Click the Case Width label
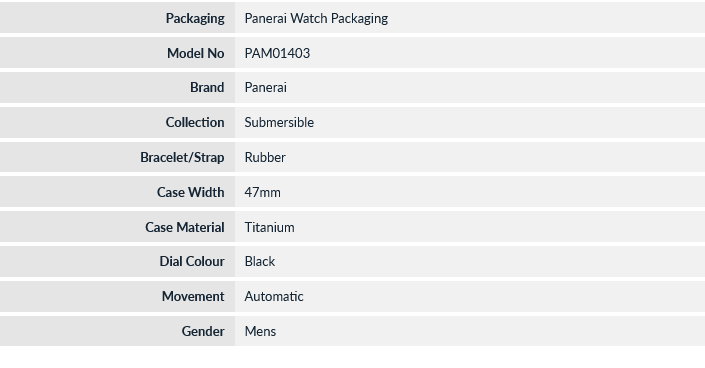Viewport: 705px width, 368px height. coord(191,192)
